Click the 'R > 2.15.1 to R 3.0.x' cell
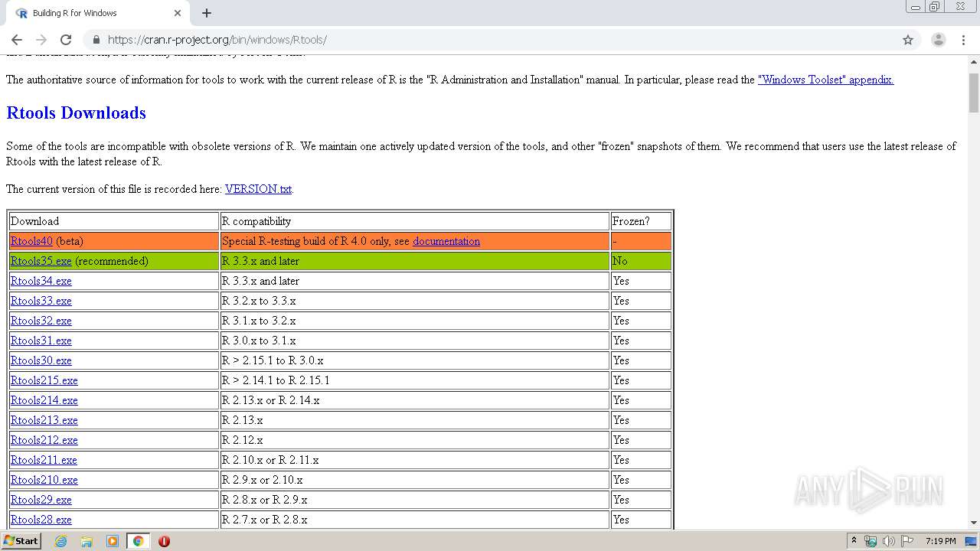Viewport: 980px width, 551px height. tap(414, 360)
